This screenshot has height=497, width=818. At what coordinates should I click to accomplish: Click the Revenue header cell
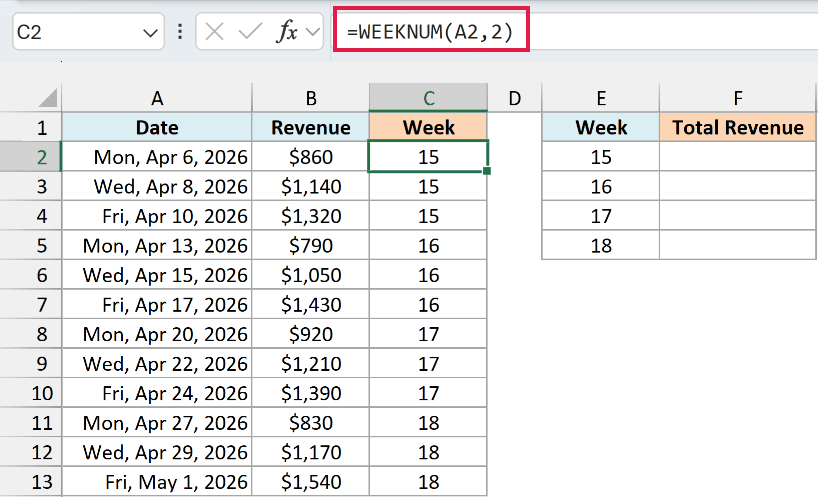click(x=310, y=127)
